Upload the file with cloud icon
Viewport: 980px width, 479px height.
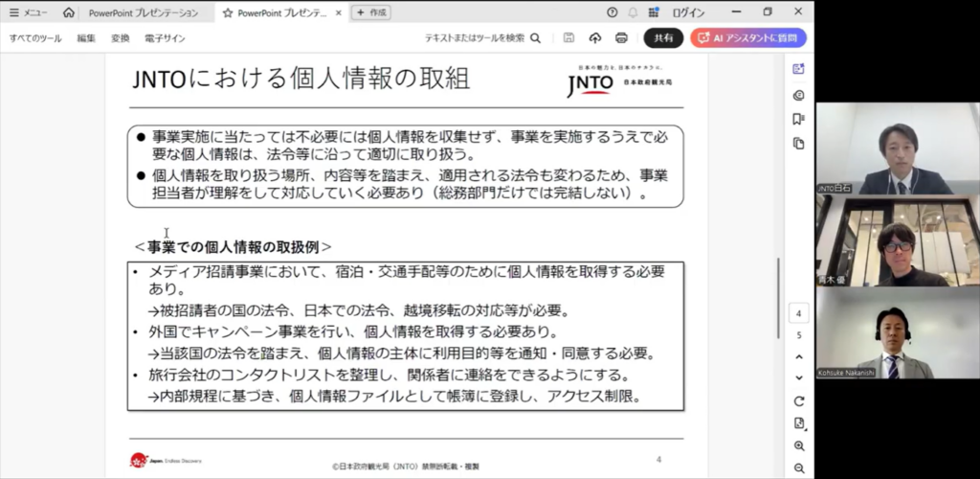point(594,38)
